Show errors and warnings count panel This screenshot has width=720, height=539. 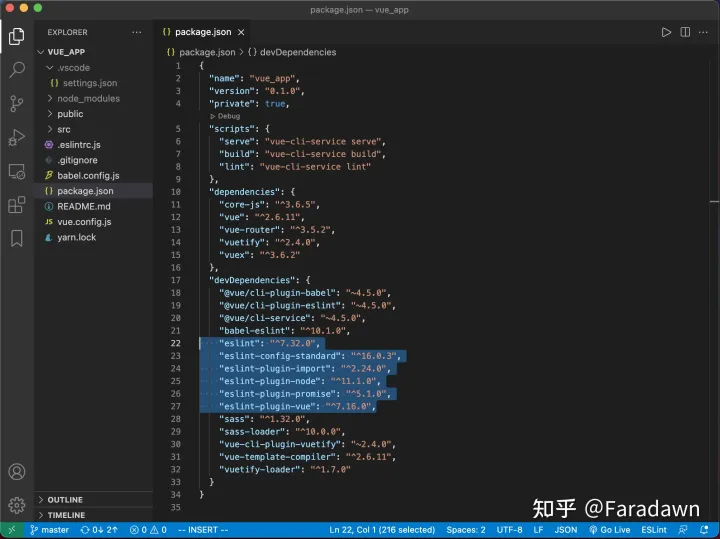148,530
